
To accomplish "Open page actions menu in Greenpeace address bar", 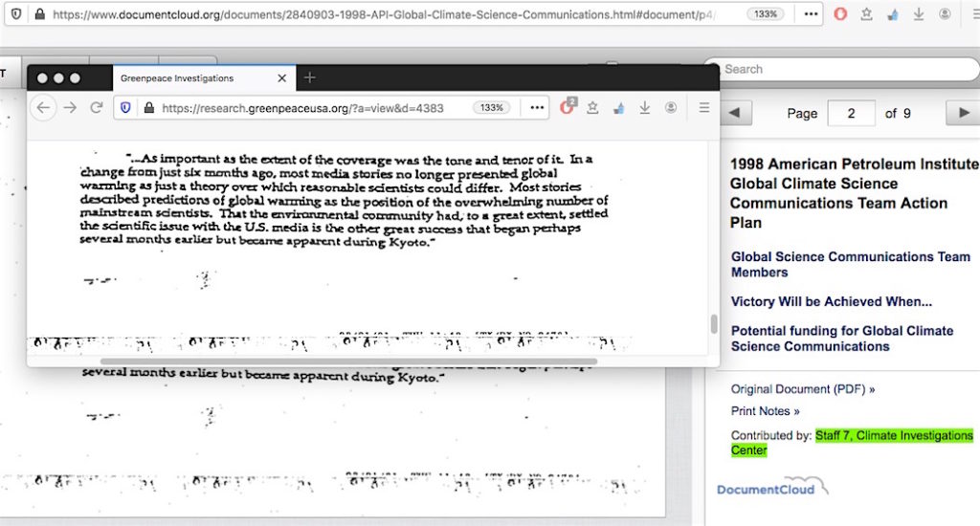I will 537,108.
